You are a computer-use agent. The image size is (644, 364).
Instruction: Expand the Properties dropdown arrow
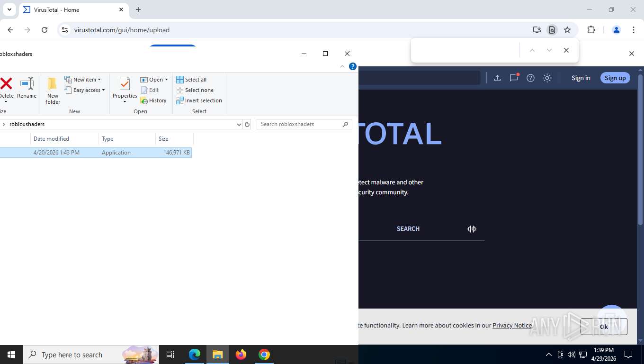(125, 102)
